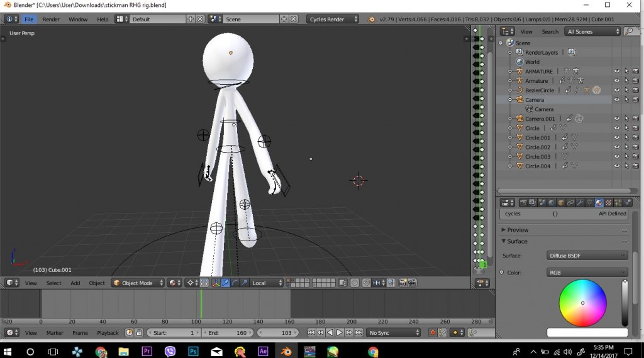This screenshot has height=358, width=644.
Task: Toggle timeline preview range clock icon
Action: [130, 333]
